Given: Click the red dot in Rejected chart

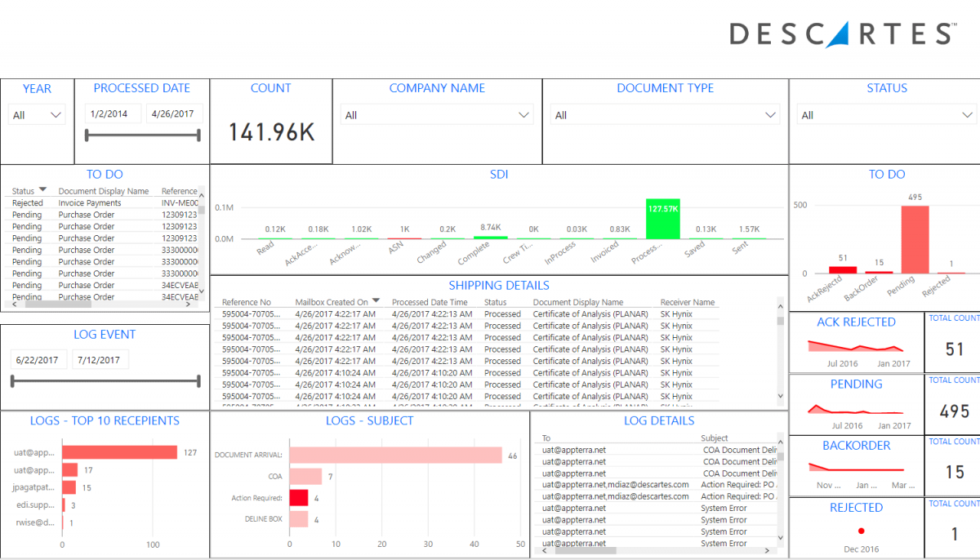Looking at the screenshot, I should coord(861,531).
